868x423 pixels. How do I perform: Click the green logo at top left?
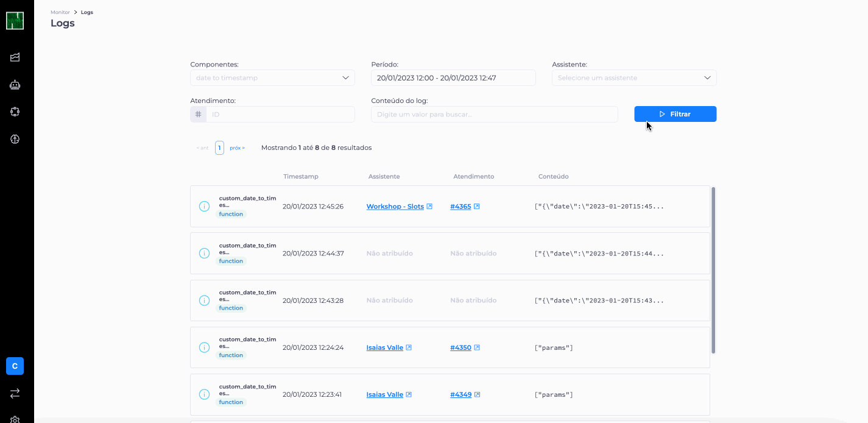[x=15, y=21]
